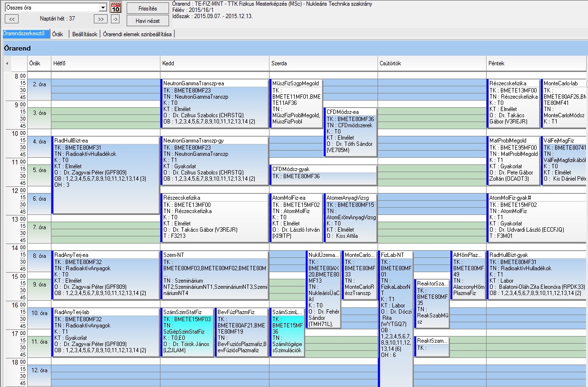Screen dimensions: 588x387
Task: Select the RadAnyTerj-ea class block
Action: click(x=105, y=275)
